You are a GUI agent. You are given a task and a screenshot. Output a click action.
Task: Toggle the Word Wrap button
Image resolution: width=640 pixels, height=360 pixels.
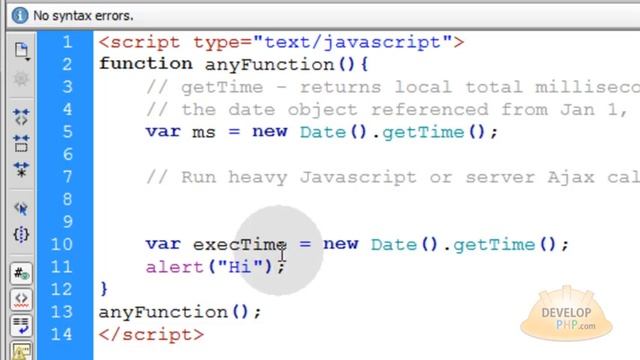21,326
